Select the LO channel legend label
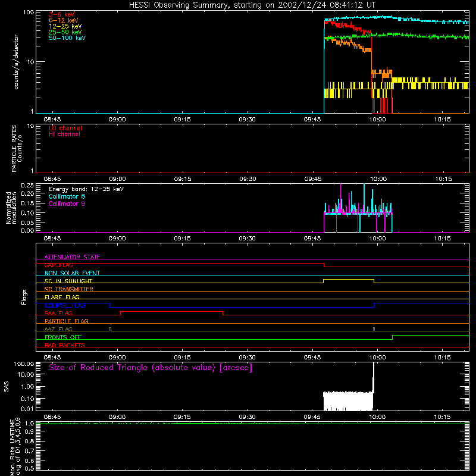This screenshot has width=476, height=476. pos(65,128)
